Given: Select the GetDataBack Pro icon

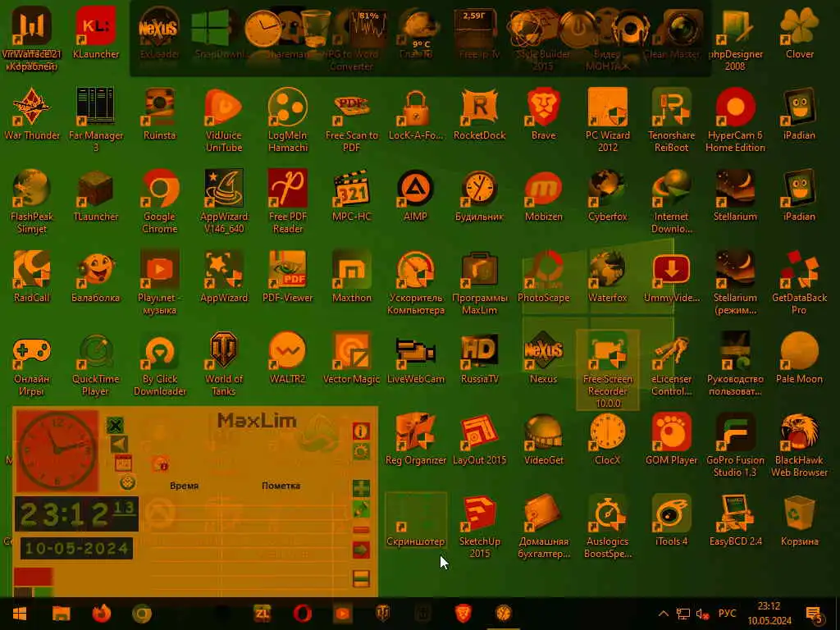Looking at the screenshot, I should (799, 282).
